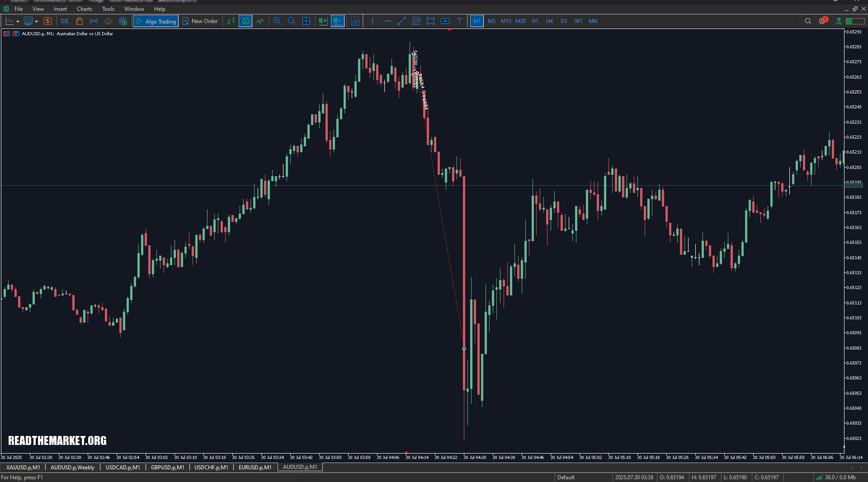Zoom out of the chart
Image resolution: width=868 pixels, height=482 pixels.
(292, 21)
